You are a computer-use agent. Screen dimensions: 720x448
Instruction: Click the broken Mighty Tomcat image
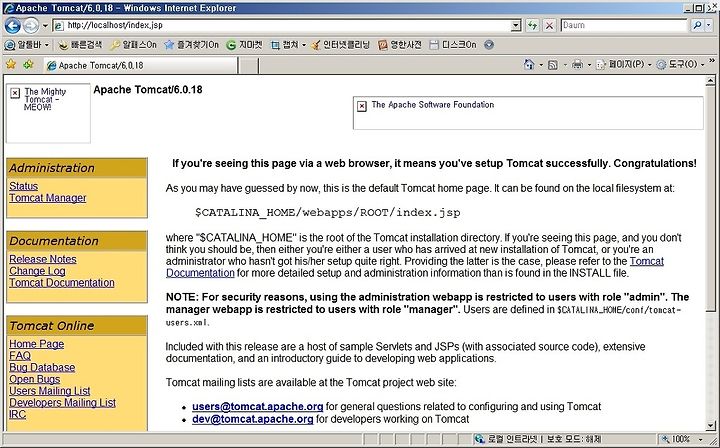click(48, 113)
